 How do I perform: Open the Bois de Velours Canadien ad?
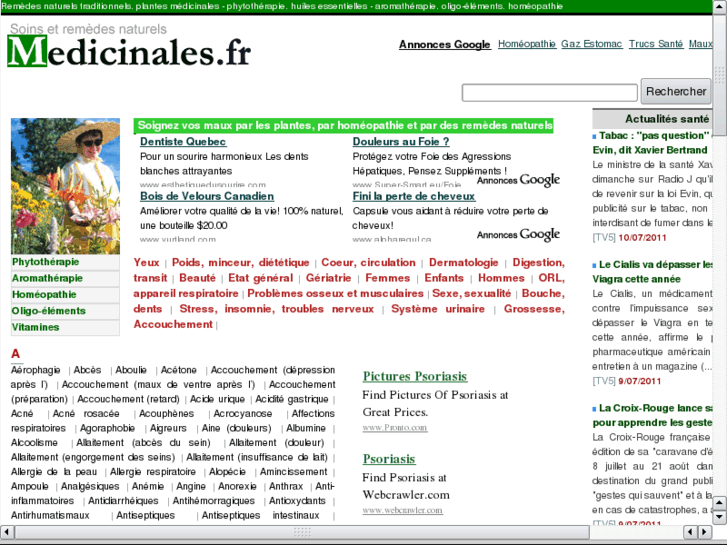pyautogui.click(x=207, y=196)
